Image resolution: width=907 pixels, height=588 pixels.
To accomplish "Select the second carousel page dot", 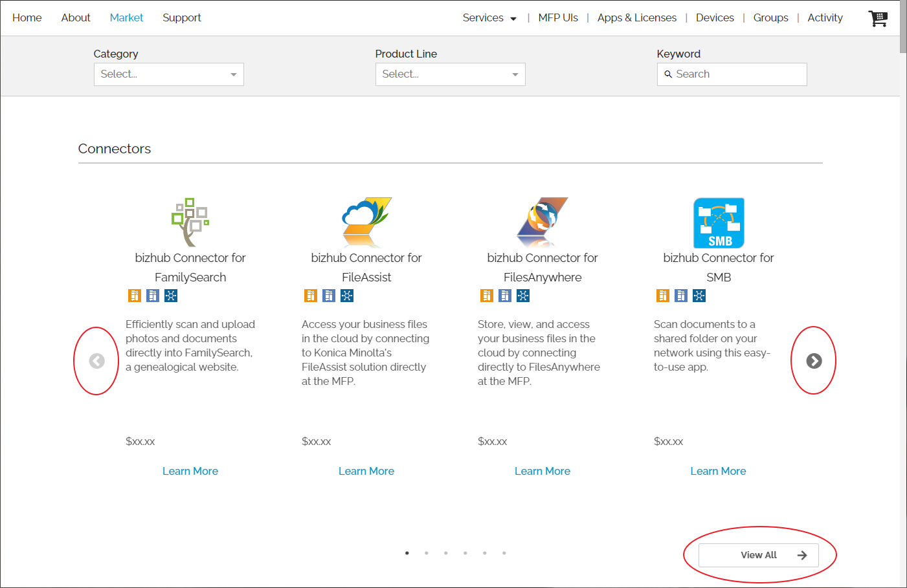I will coord(427,553).
